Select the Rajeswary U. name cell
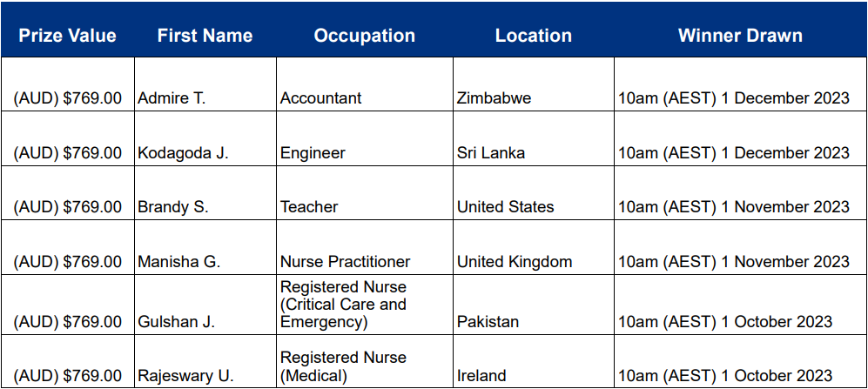 [x=205, y=361]
